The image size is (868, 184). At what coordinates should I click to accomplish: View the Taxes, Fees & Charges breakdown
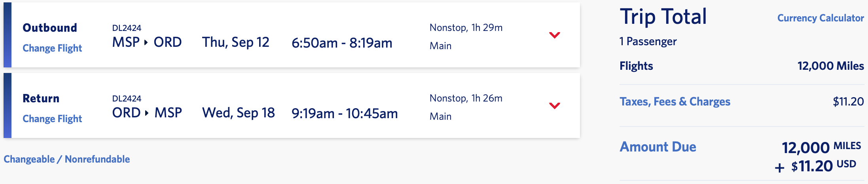pyautogui.click(x=675, y=102)
